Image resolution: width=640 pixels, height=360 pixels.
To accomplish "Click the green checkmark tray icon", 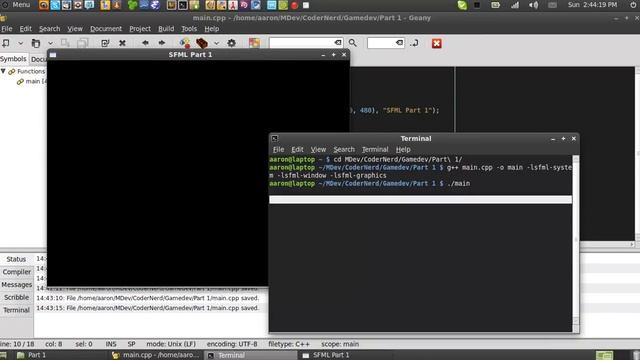I will (x=462, y=5).
